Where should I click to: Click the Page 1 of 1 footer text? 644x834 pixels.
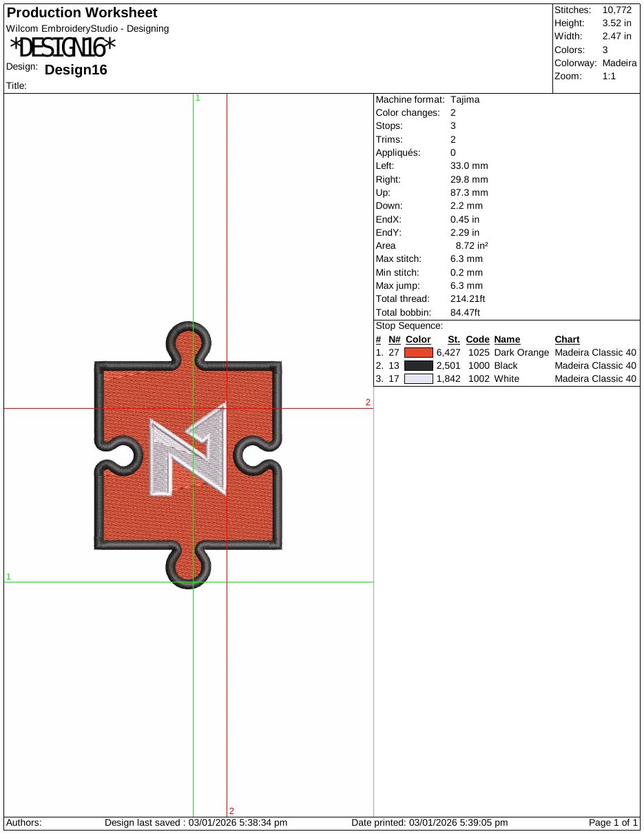[614, 822]
